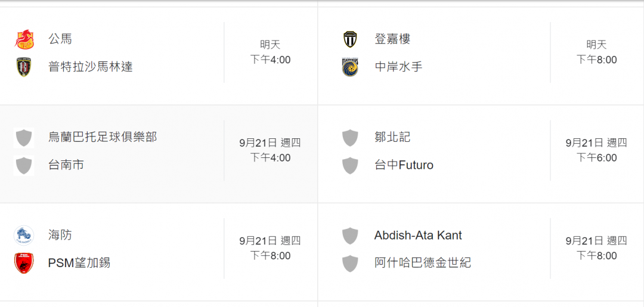Click the 公馬 red horse team logo
644x307 pixels.
coord(24,39)
